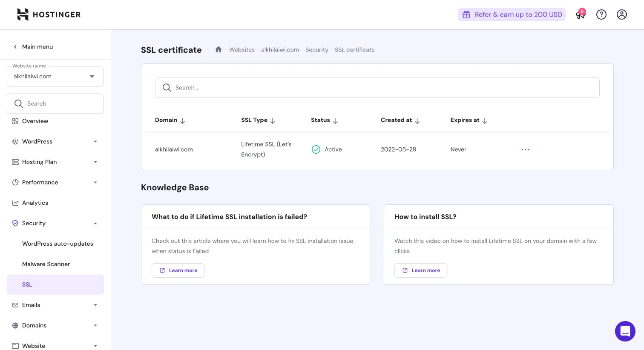Viewport: 644px width, 350px height.
Task: Expand the Hosting Plan section arrow
Action: click(95, 162)
